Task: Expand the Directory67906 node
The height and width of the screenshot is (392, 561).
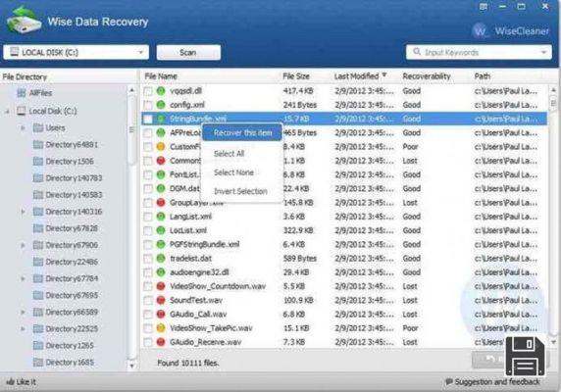Action: [x=23, y=246]
